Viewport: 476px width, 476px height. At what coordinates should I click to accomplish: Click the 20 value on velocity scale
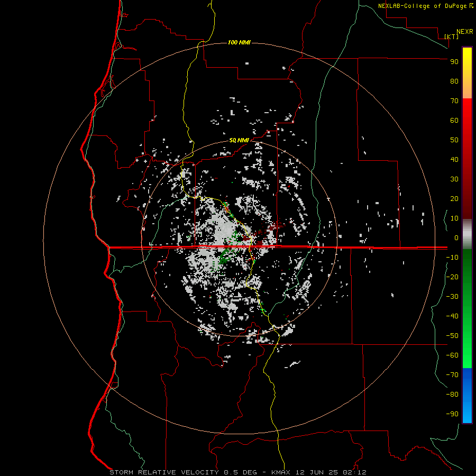coord(454,199)
